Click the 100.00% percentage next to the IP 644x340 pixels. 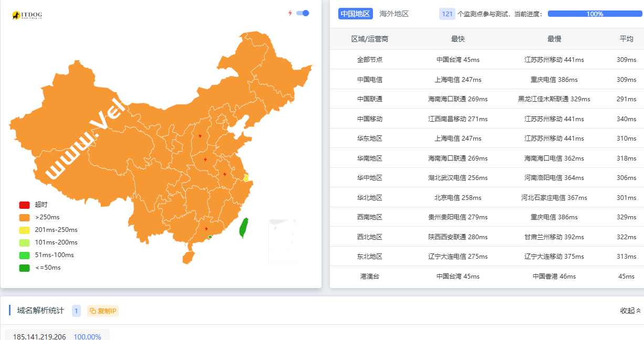[x=88, y=336]
